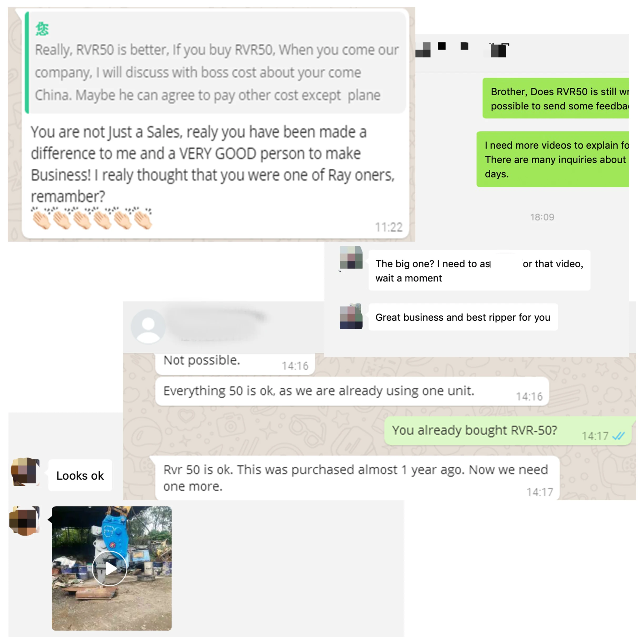Click the gray default contact avatar
This screenshot has height=644, width=644.
click(x=148, y=326)
